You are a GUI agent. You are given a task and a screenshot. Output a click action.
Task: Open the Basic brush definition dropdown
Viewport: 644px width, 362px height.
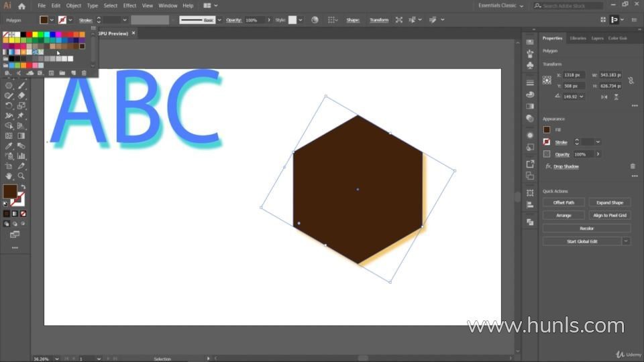pos(219,20)
